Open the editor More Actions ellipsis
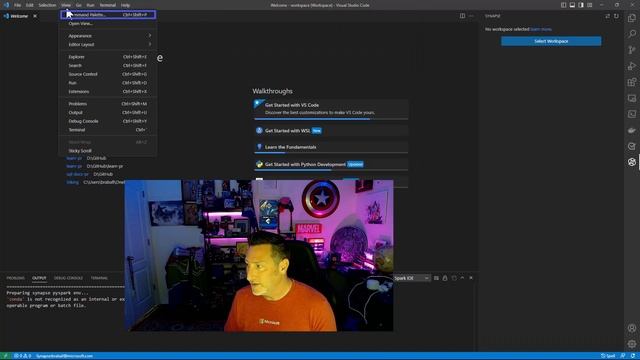The height and width of the screenshot is (360, 640). coord(471,16)
